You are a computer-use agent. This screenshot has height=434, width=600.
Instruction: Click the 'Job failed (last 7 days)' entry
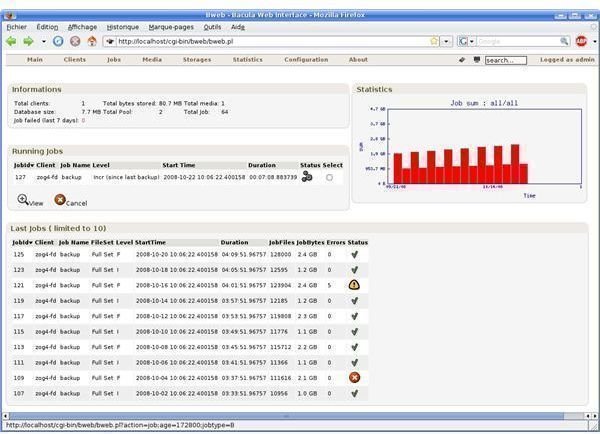tap(49, 120)
